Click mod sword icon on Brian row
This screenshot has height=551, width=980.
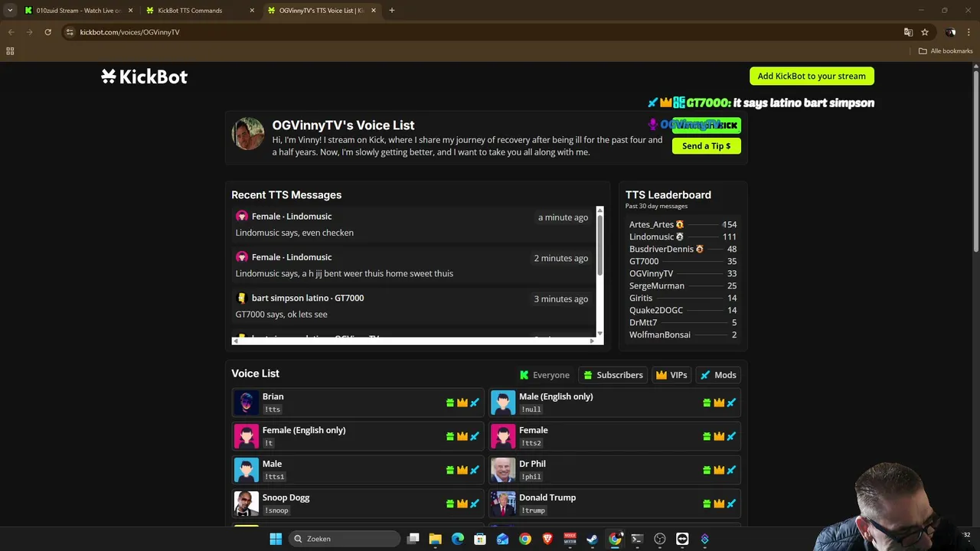[x=475, y=403]
